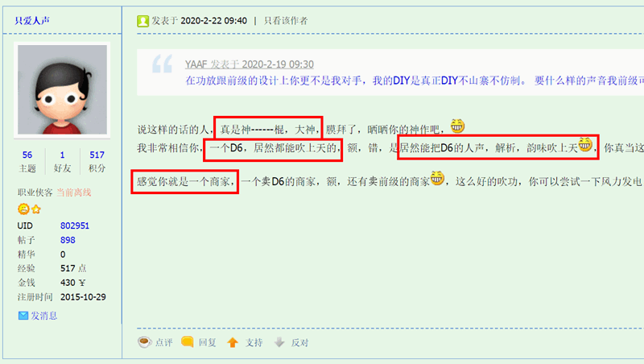Click UID number 802951
This screenshot has width=644, height=364.
(75, 225)
